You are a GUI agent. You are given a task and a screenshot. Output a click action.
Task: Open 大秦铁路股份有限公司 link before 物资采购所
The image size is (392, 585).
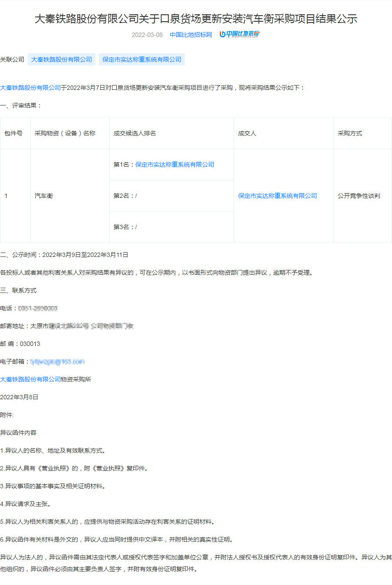click(30, 379)
